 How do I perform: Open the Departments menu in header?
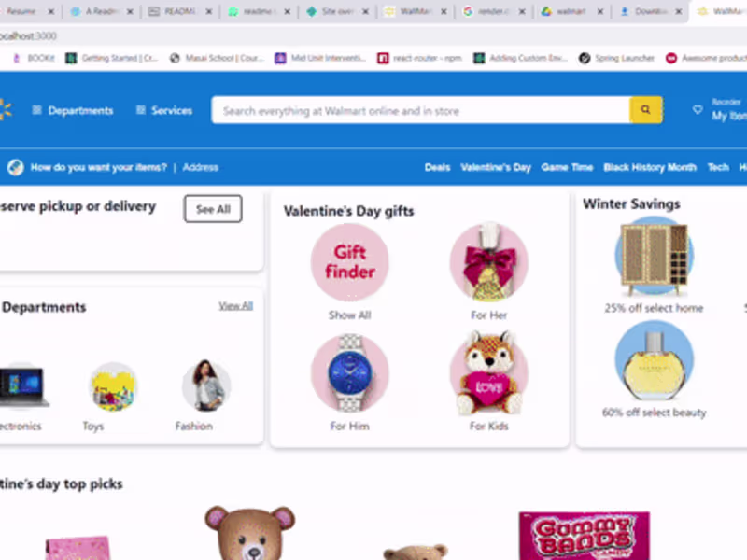point(73,110)
